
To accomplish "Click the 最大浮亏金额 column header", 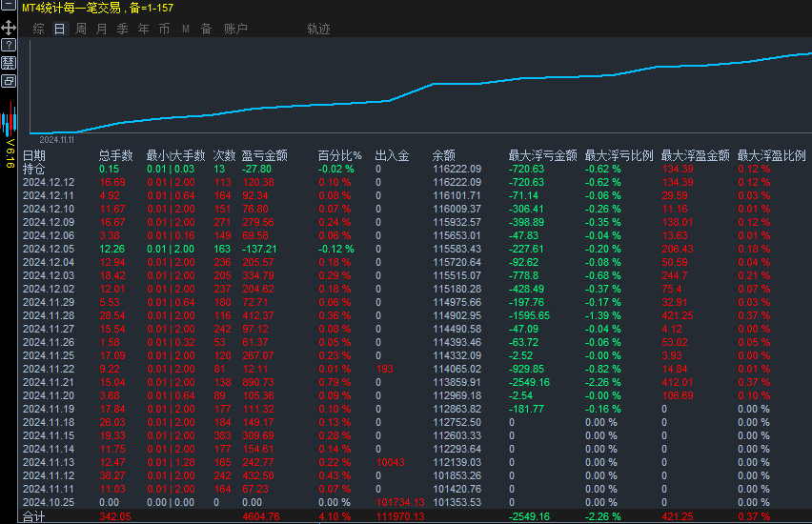I will pyautogui.click(x=542, y=155).
